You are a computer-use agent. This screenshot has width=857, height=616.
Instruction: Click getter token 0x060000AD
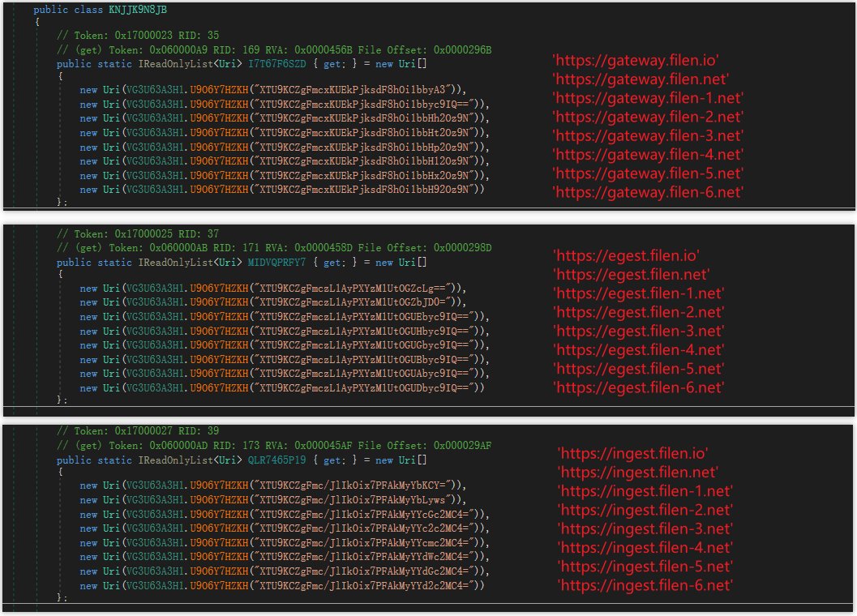click(x=178, y=446)
